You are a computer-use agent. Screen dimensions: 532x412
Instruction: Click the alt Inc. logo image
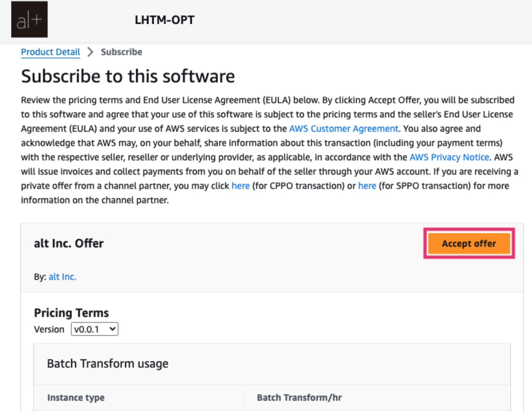(x=29, y=19)
